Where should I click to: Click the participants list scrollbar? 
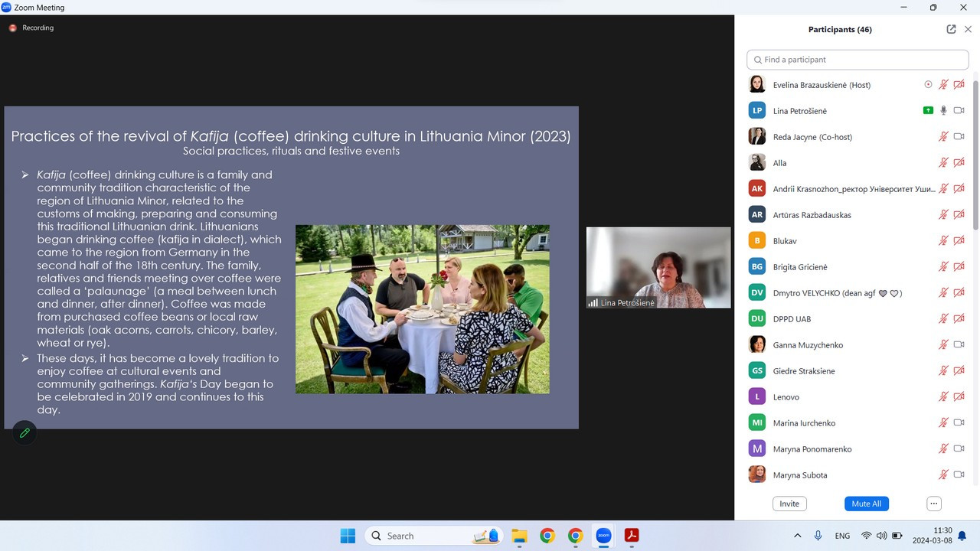[x=975, y=153]
